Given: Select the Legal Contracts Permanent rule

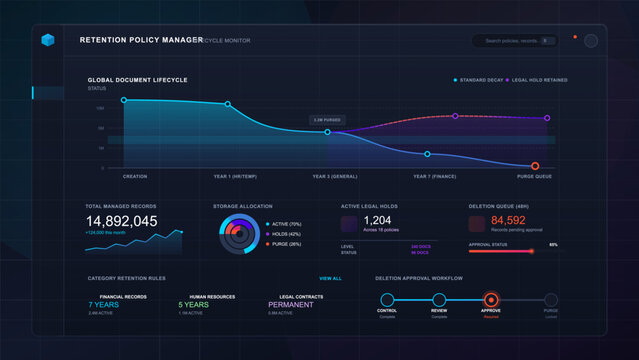Looking at the screenshot, I should (x=295, y=305).
